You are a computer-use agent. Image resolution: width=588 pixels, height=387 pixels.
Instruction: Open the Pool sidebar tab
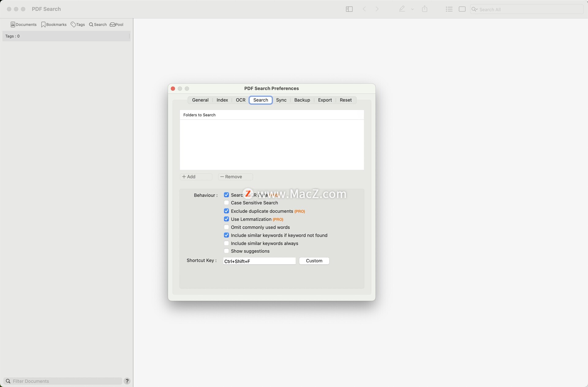click(117, 25)
